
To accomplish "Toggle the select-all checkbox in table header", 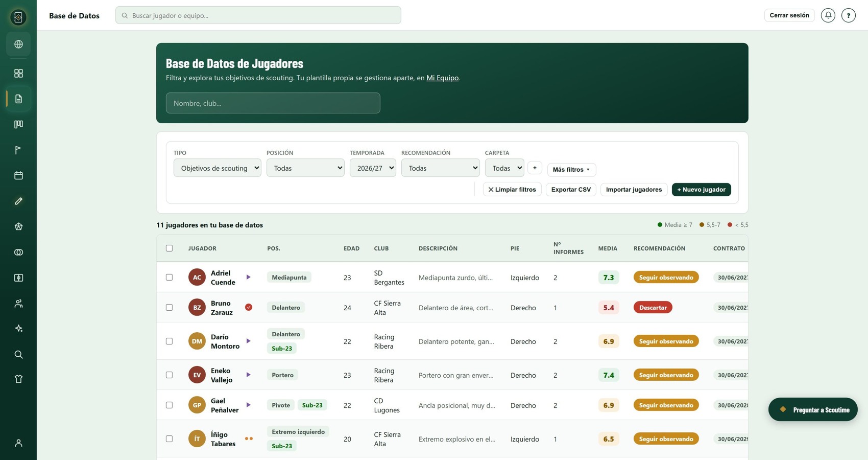I will (169, 248).
